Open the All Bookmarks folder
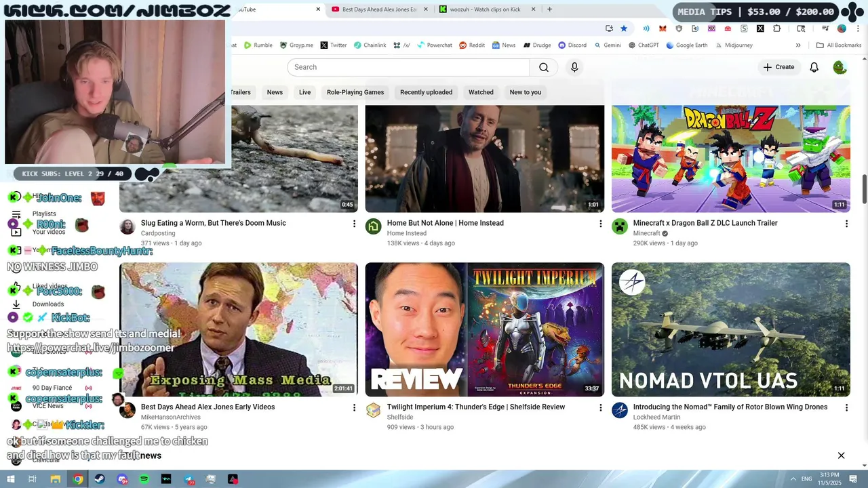Viewport: 868px width, 488px height. point(839,45)
